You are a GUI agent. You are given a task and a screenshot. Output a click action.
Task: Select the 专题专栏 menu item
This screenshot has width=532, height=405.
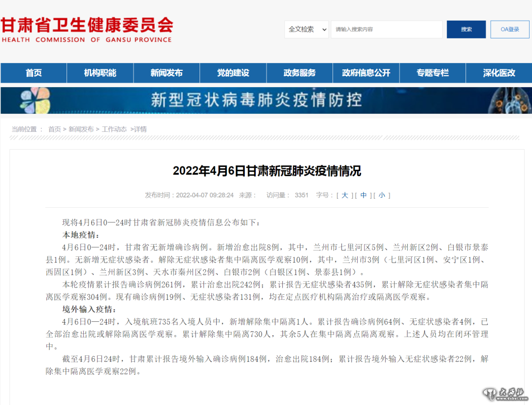pyautogui.click(x=432, y=73)
